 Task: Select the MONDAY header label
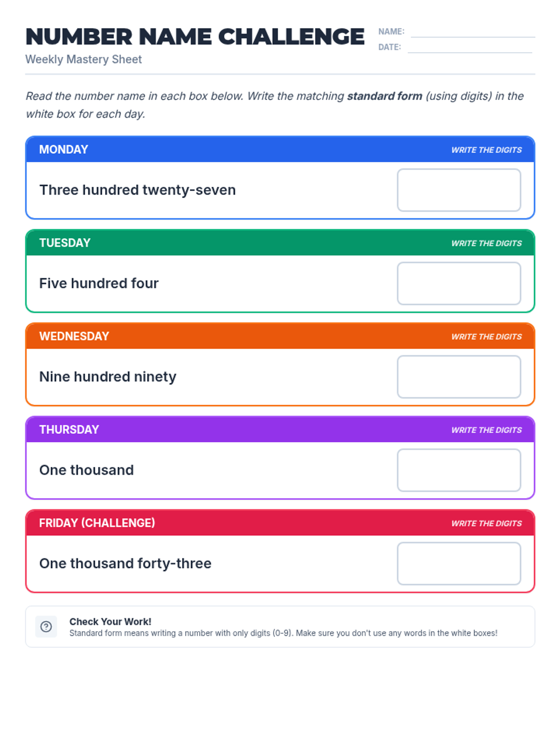[x=63, y=149]
